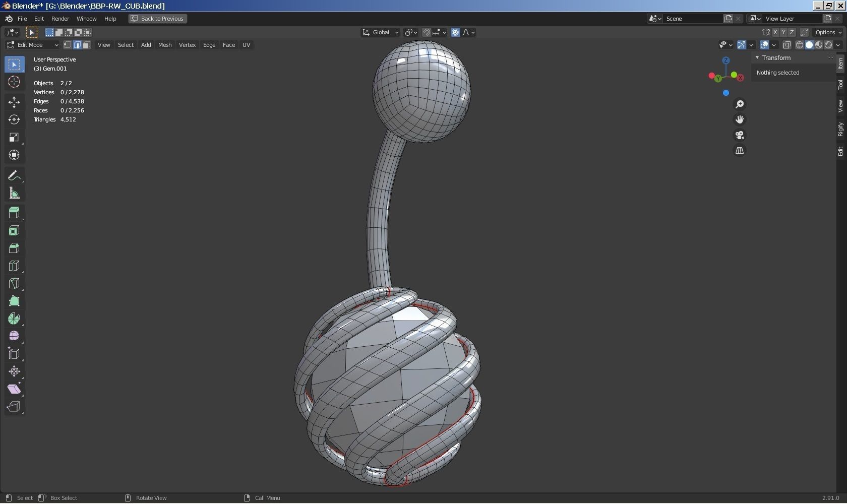Image resolution: width=847 pixels, height=504 pixels.
Task: Select the Scale tool
Action: [14, 138]
